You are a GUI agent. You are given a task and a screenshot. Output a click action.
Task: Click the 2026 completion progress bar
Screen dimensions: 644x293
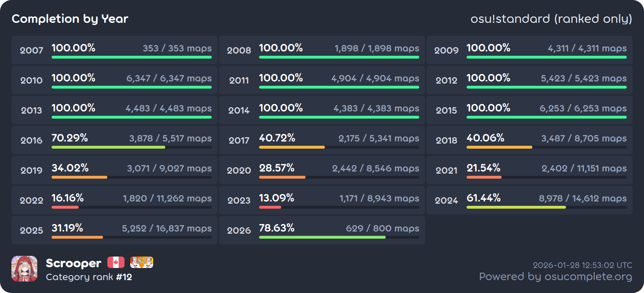coord(339,237)
